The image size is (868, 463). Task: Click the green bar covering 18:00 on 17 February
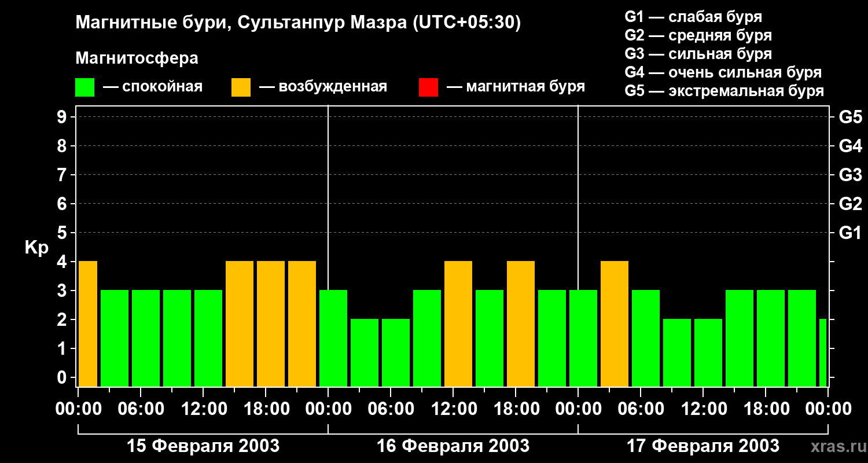[771, 338]
